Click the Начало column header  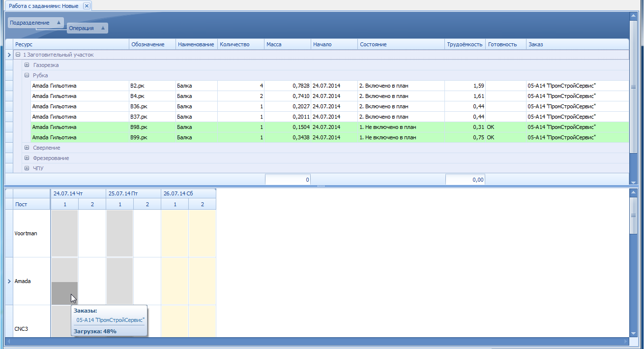pos(334,44)
